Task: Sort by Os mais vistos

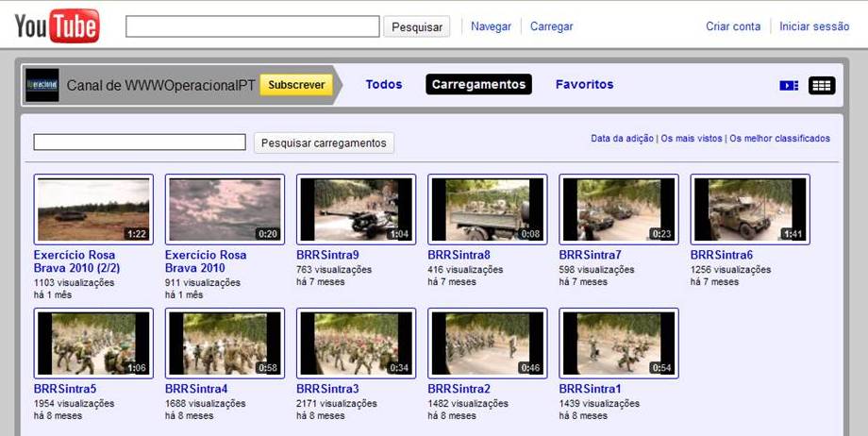Action: tap(692, 139)
